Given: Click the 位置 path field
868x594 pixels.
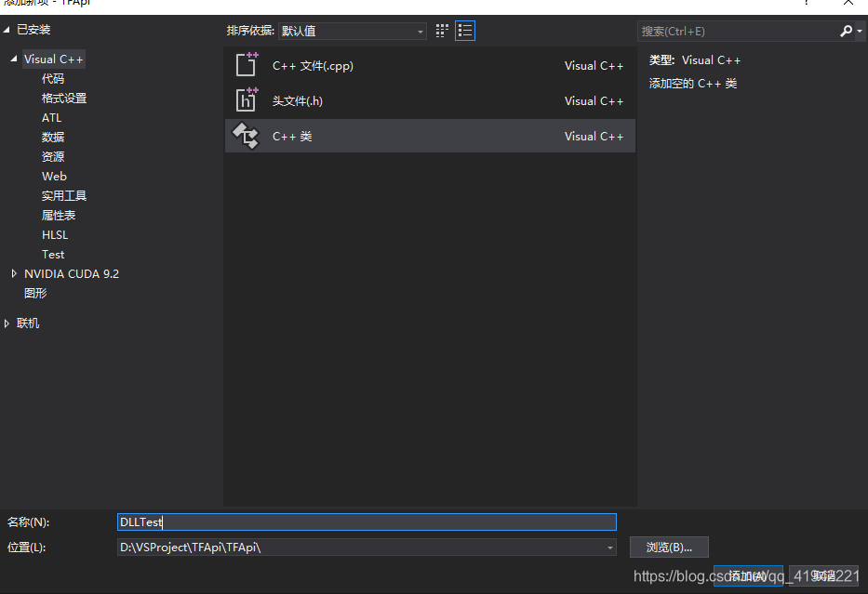Looking at the screenshot, I should click(x=367, y=548).
